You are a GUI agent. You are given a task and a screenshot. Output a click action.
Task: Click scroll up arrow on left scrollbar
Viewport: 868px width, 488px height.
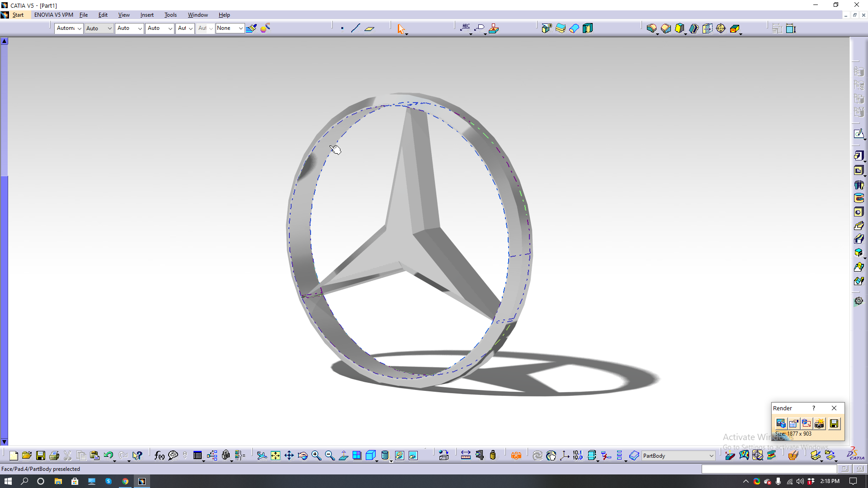(x=4, y=41)
